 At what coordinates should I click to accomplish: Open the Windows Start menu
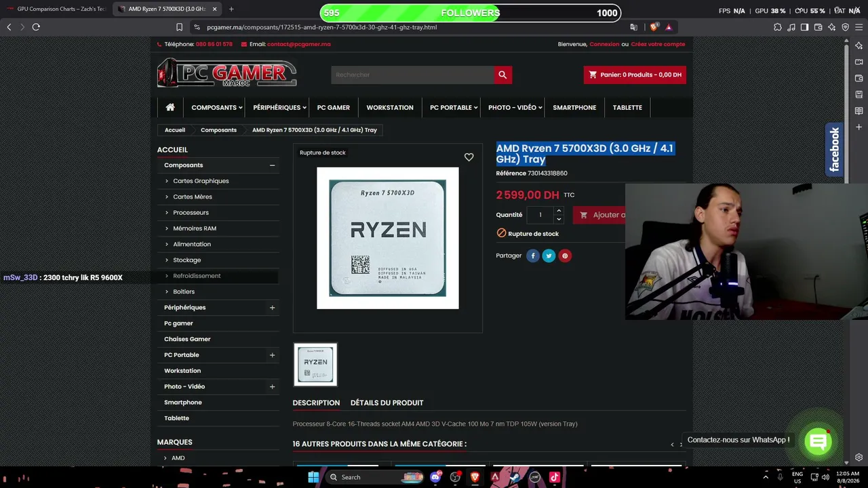pos(313,477)
